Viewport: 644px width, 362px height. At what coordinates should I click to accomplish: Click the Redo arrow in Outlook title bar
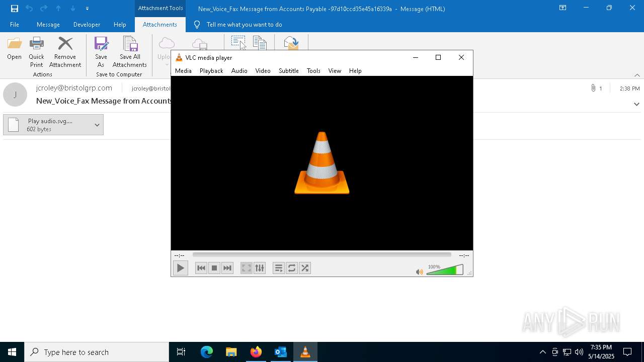coord(44,9)
